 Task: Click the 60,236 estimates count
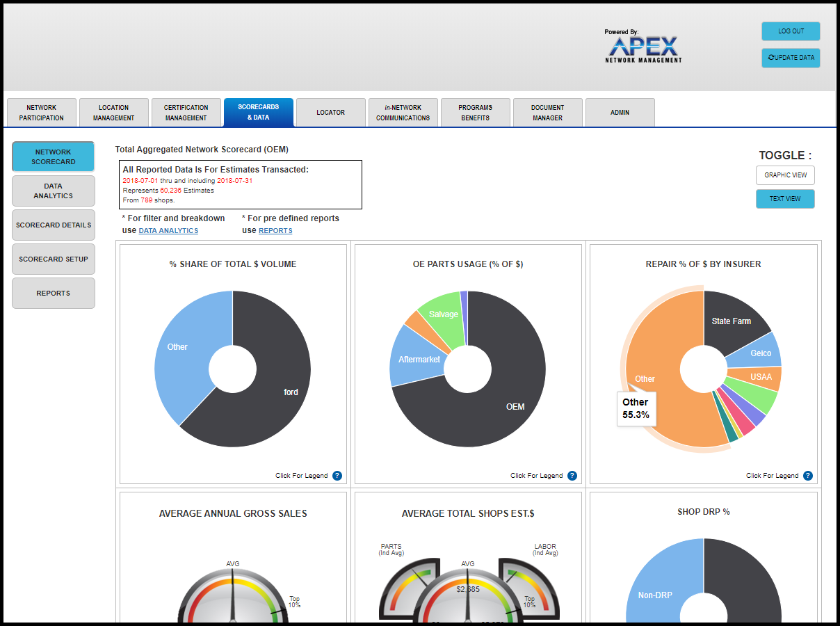click(170, 190)
